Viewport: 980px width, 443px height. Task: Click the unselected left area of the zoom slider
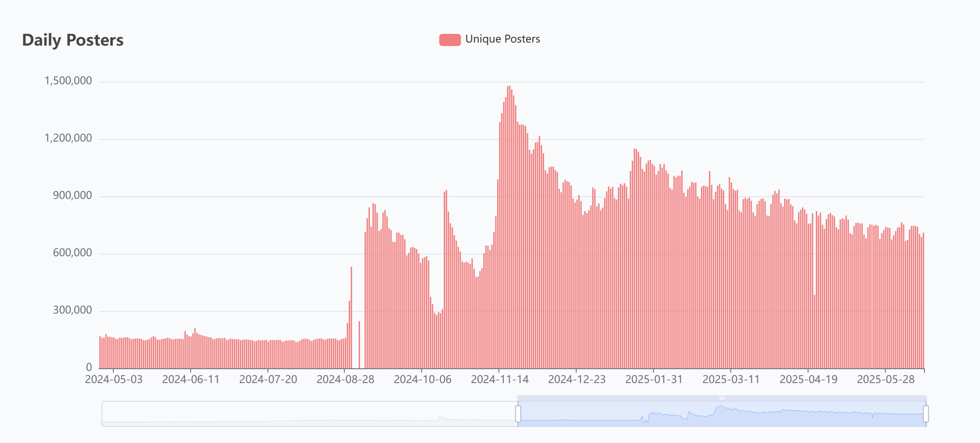pyautogui.click(x=310, y=414)
